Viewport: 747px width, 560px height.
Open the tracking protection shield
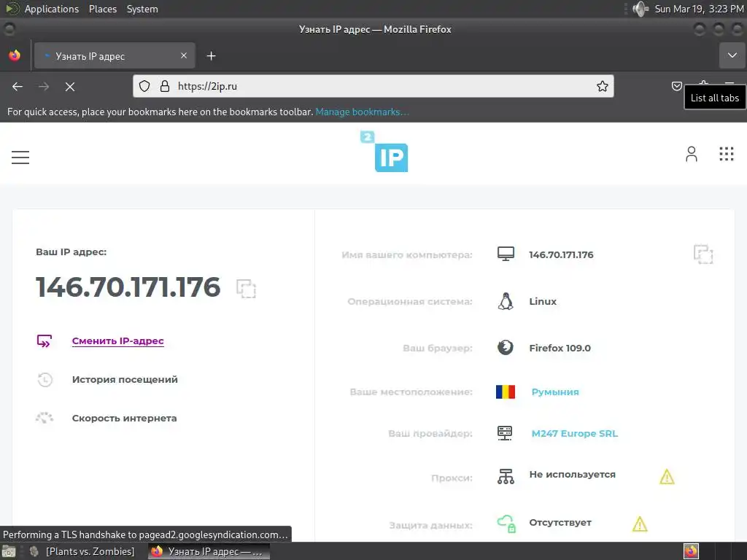point(144,86)
